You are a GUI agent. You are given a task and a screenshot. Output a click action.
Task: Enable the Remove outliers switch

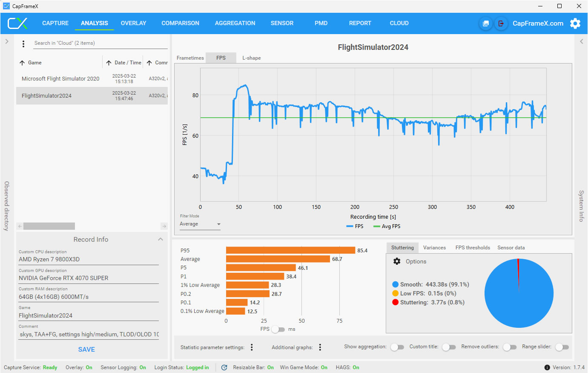[509, 347]
